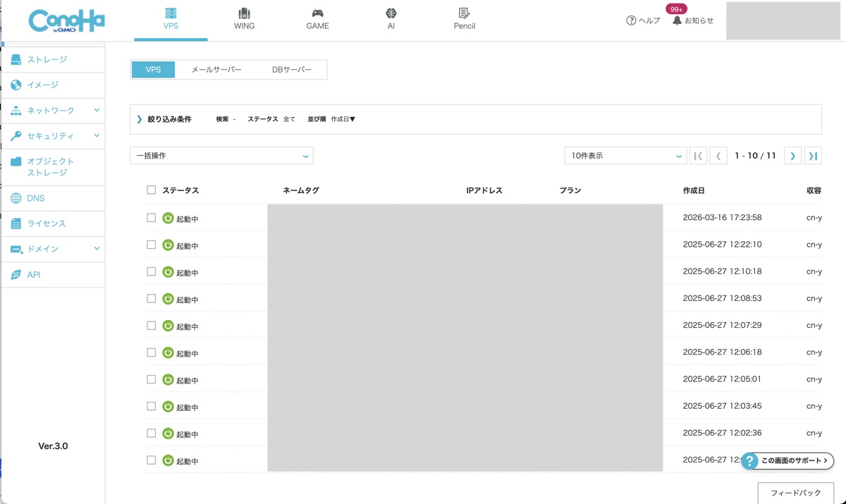
Task: Open API in the sidebar
Action: 53,275
